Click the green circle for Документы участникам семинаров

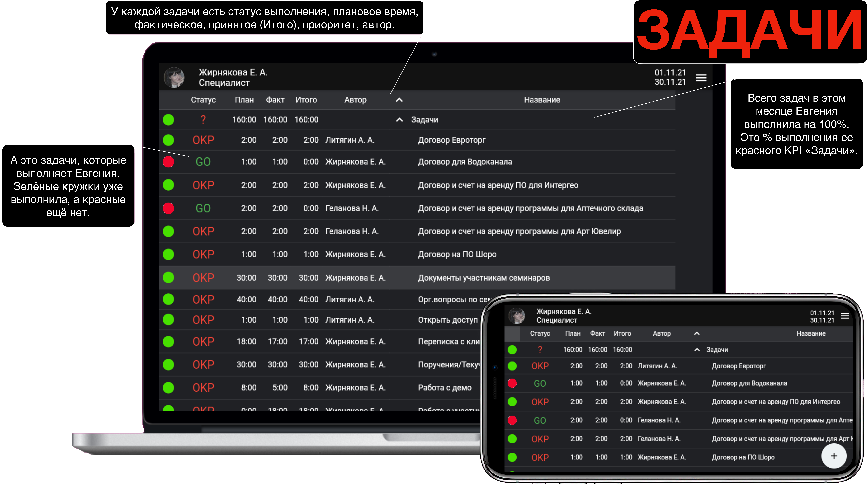(169, 278)
